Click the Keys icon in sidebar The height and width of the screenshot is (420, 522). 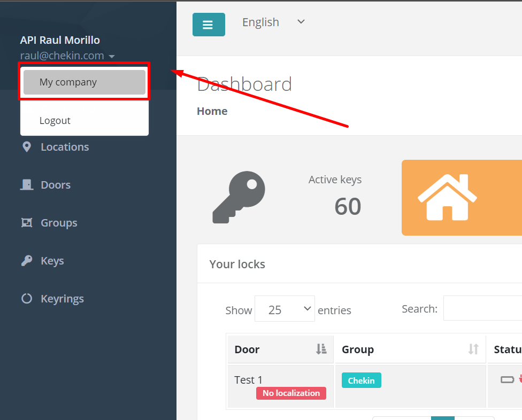click(27, 261)
